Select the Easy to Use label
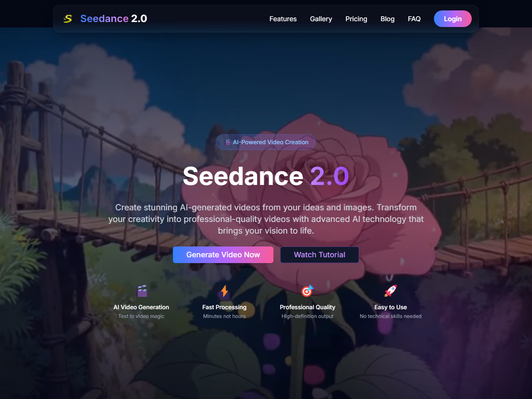The height and width of the screenshot is (399, 532). (x=391, y=307)
